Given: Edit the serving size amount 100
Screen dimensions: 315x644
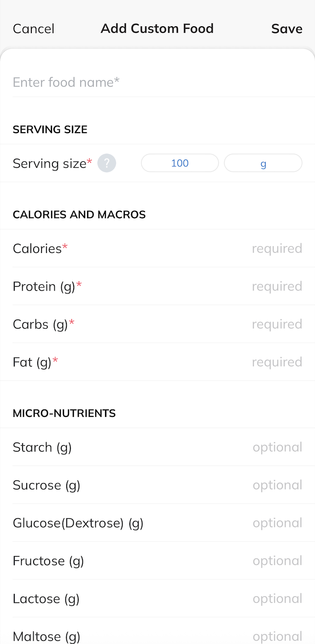Looking at the screenshot, I should click(180, 163).
